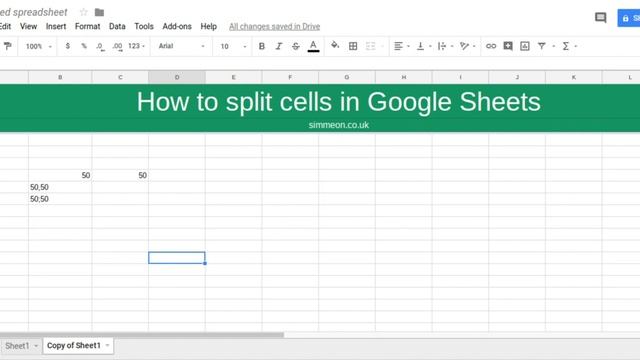
Task: Insert a chart icon
Action: coord(525,46)
